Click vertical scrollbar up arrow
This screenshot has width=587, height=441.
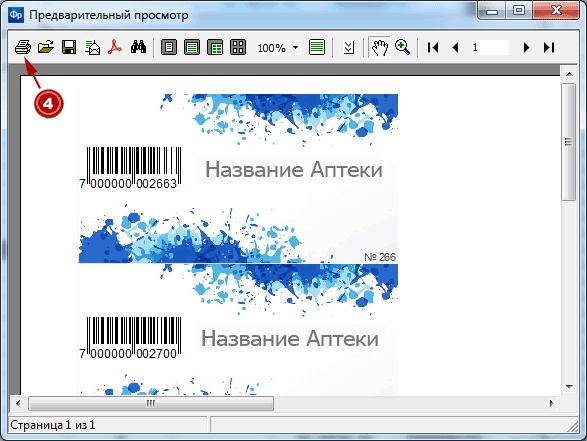pos(569,74)
